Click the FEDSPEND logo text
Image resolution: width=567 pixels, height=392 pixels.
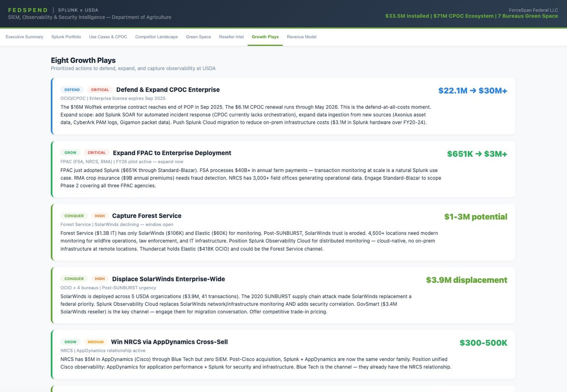pyautogui.click(x=28, y=10)
